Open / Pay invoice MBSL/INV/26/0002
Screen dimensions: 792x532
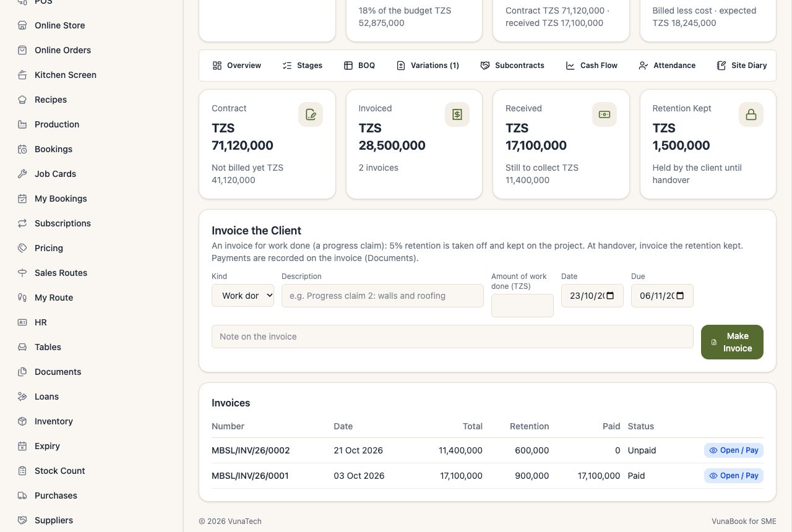734,450
